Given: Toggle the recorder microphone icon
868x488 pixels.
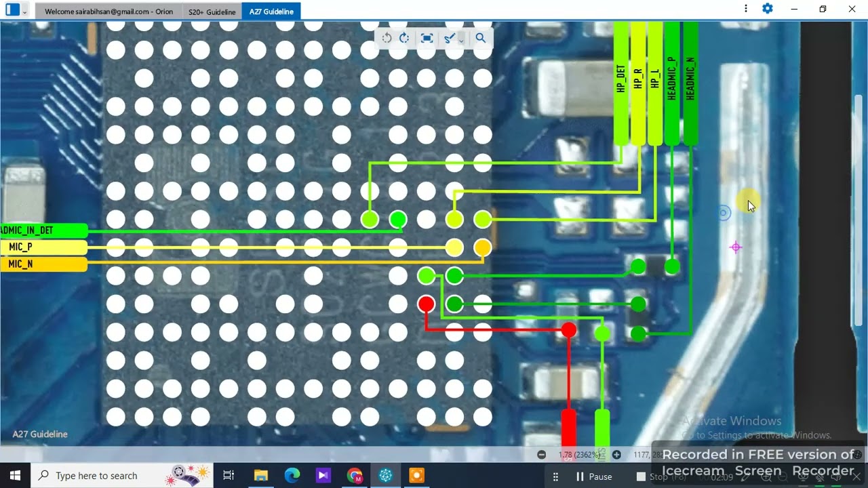Looking at the screenshot, I should click(x=819, y=477).
